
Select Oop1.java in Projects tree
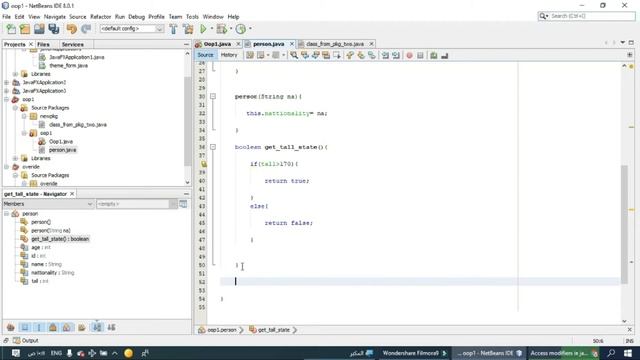coord(61,141)
